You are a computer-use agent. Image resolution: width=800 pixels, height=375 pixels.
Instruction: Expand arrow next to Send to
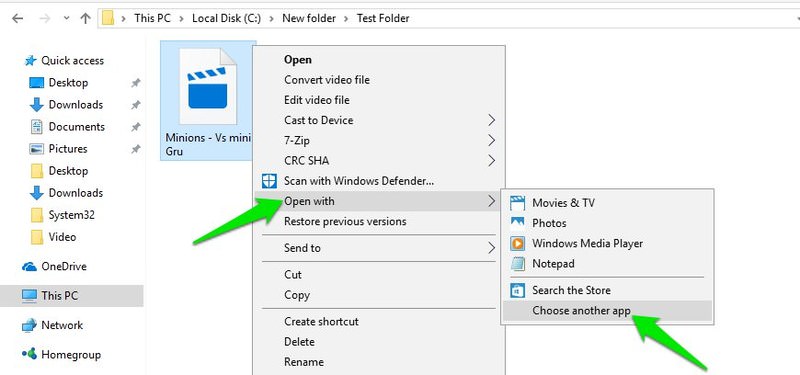point(491,248)
